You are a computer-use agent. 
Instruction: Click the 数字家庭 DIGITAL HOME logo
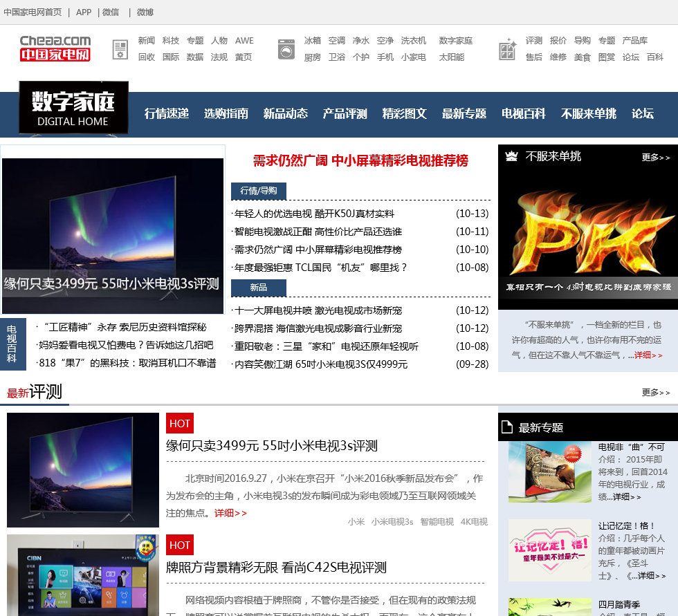[x=73, y=108]
